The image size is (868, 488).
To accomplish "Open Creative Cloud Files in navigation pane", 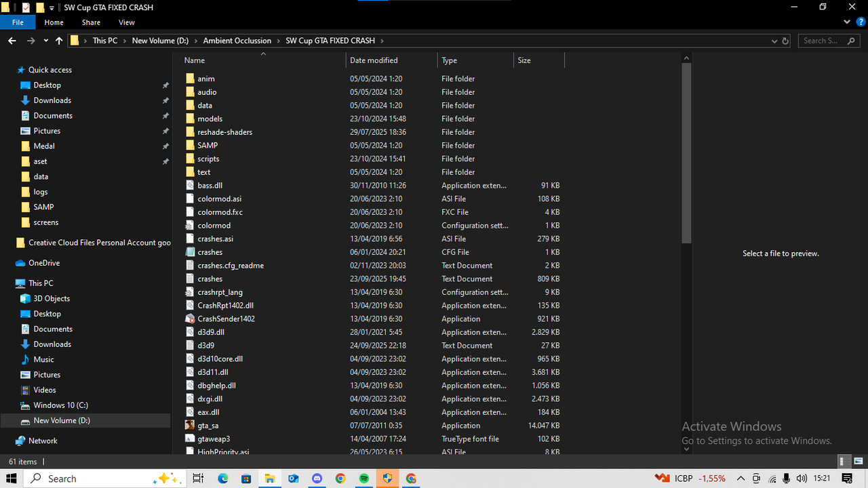I will tap(93, 243).
